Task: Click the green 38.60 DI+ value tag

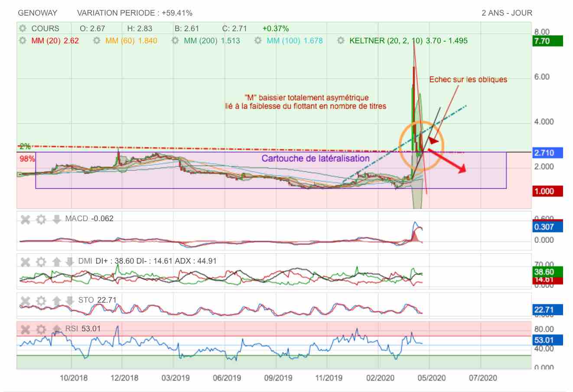Action: [548, 272]
